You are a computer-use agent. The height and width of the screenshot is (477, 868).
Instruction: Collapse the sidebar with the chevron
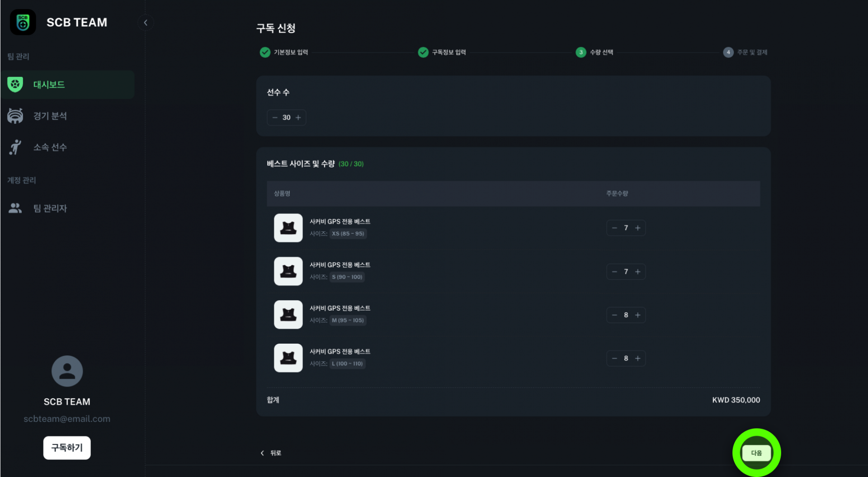tap(146, 23)
